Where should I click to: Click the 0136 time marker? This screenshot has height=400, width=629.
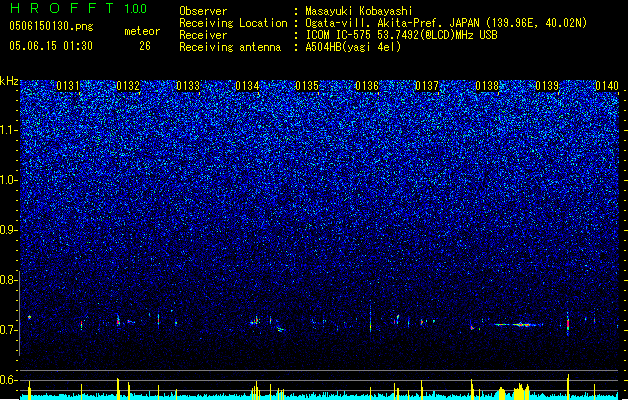click(x=367, y=86)
